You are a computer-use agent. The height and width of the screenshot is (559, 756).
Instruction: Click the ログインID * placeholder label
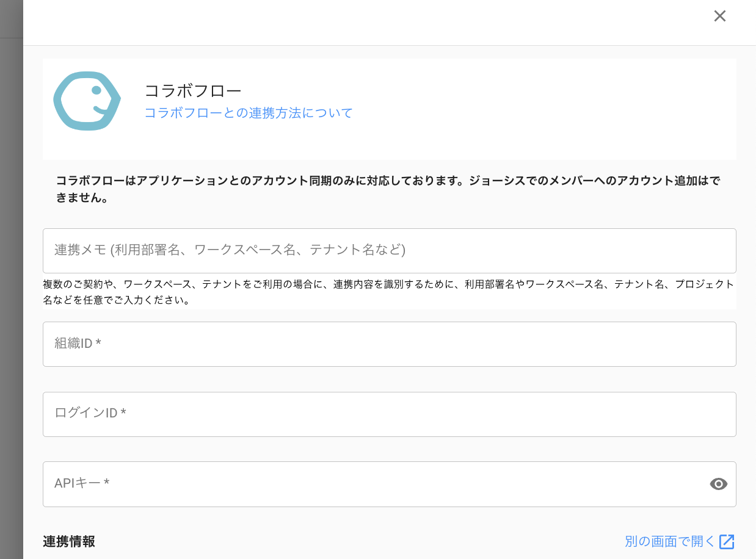pyautogui.click(x=90, y=414)
